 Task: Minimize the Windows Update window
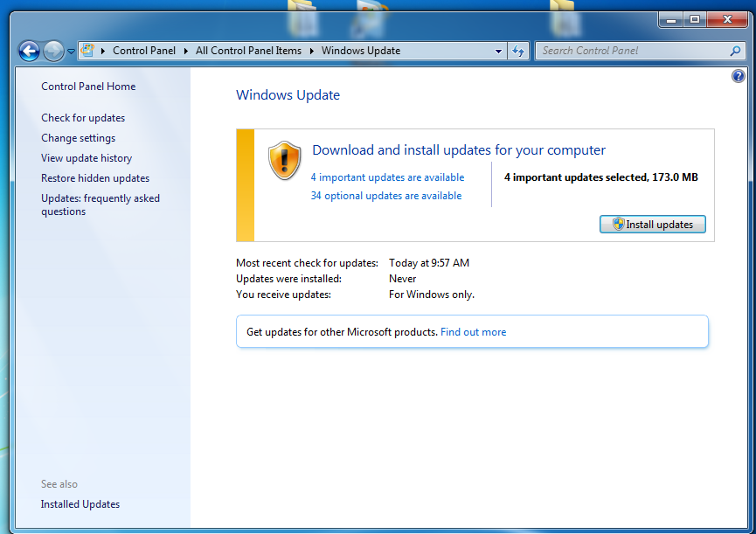[x=670, y=19]
